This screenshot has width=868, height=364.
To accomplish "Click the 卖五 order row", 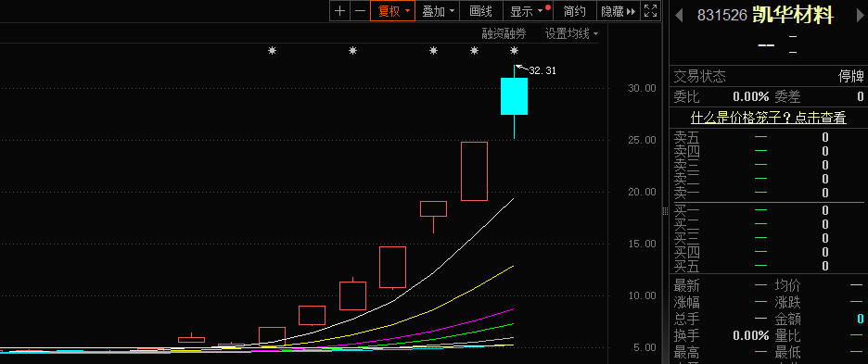I will click(769, 137).
